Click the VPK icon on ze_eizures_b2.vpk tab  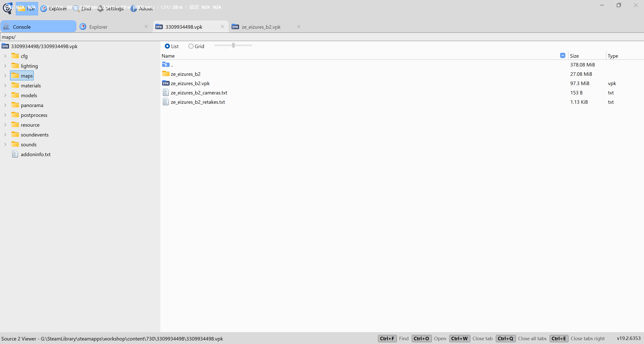click(x=235, y=27)
